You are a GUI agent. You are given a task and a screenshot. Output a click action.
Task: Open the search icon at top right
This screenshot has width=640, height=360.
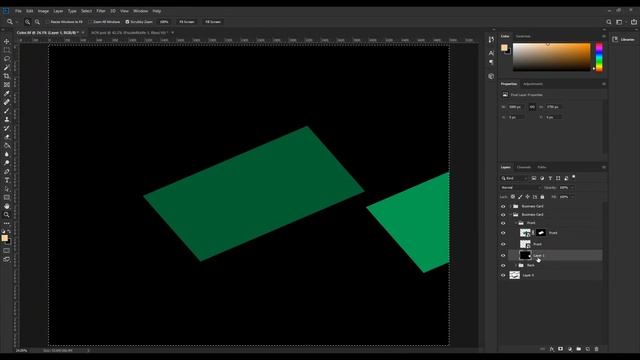[x=609, y=22]
